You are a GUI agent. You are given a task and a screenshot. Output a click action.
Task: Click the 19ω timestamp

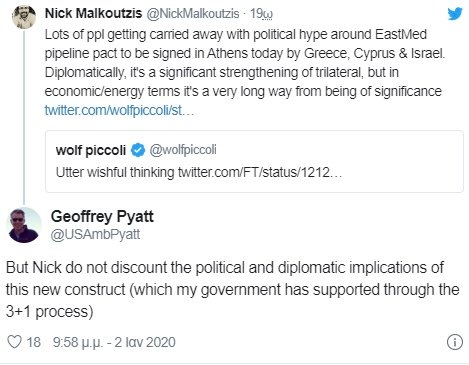coord(261,14)
